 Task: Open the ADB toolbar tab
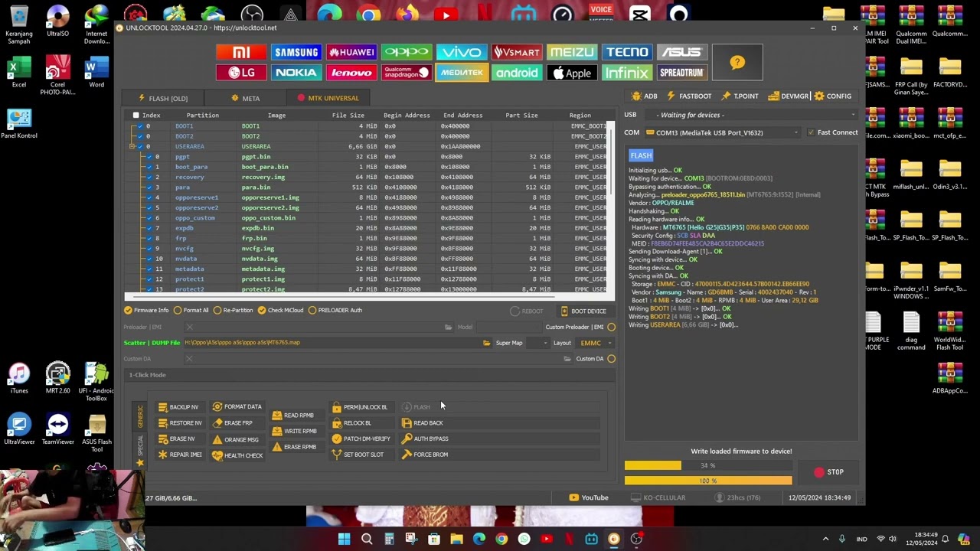click(645, 96)
